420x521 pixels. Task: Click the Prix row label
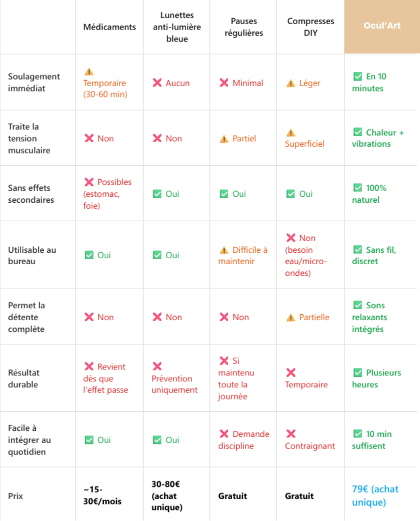(15, 496)
